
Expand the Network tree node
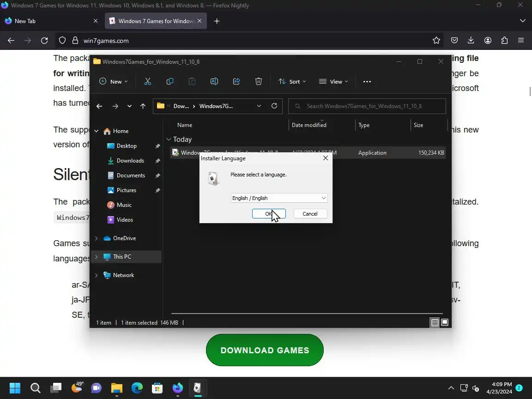(x=97, y=275)
